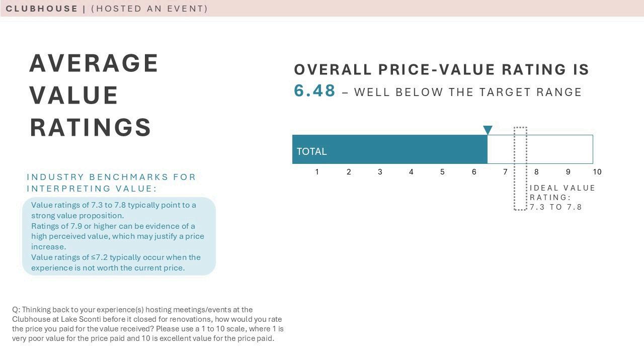Click the number 3 on the scale
Viewport: 644px width, 362px height.
(x=380, y=172)
